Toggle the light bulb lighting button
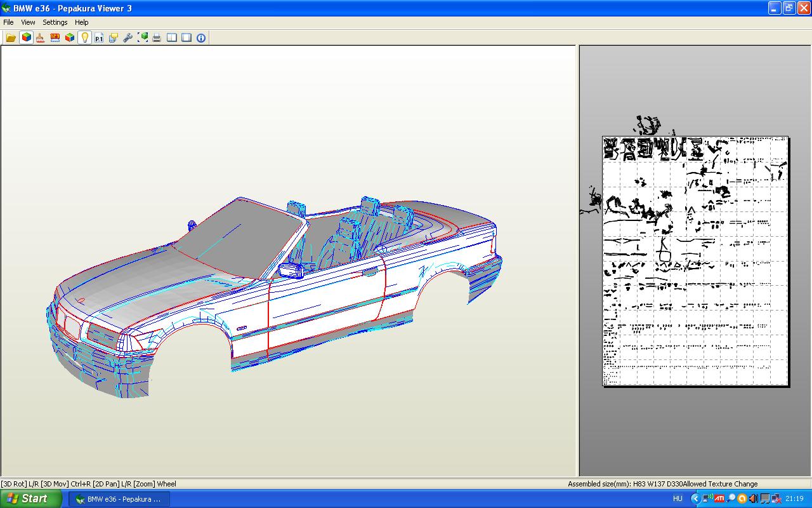This screenshot has height=508, width=812. [x=84, y=38]
